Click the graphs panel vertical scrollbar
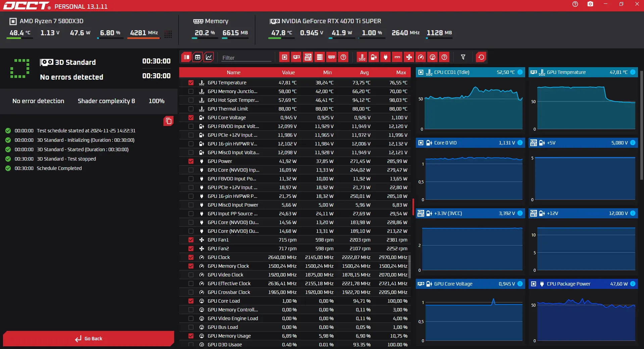The width and height of the screenshot is (644, 349). [x=642, y=125]
